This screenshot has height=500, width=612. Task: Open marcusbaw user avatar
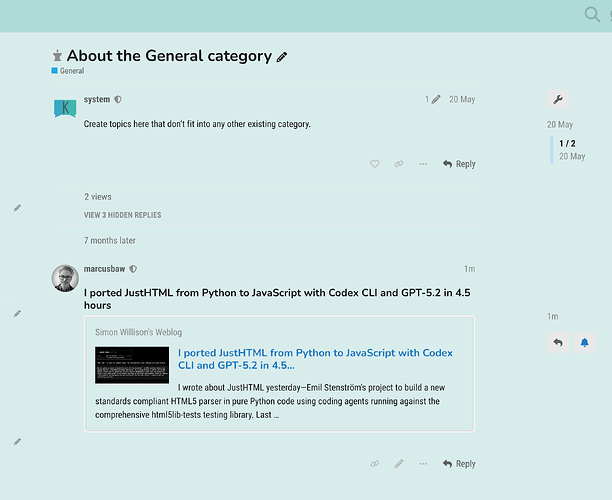[x=65, y=278]
